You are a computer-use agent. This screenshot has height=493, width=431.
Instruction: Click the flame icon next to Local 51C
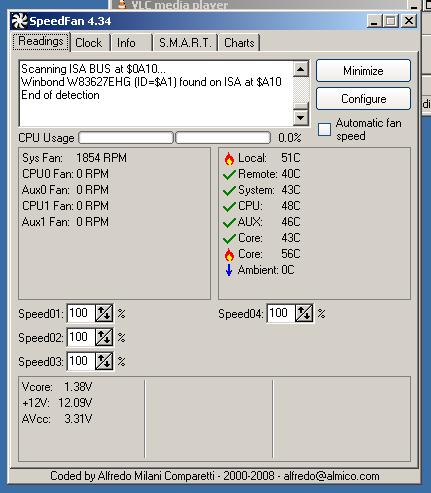(x=229, y=158)
